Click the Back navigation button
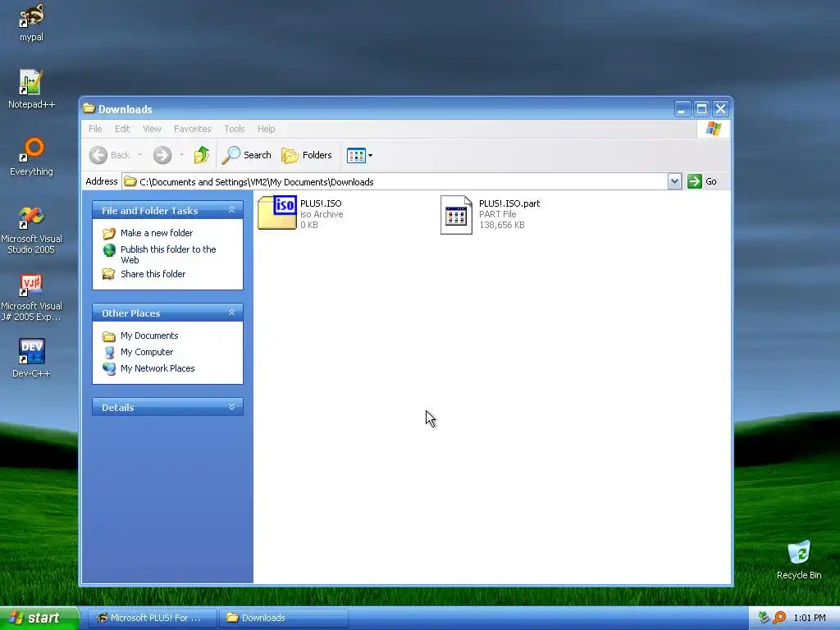The image size is (840, 630). pyautogui.click(x=109, y=155)
